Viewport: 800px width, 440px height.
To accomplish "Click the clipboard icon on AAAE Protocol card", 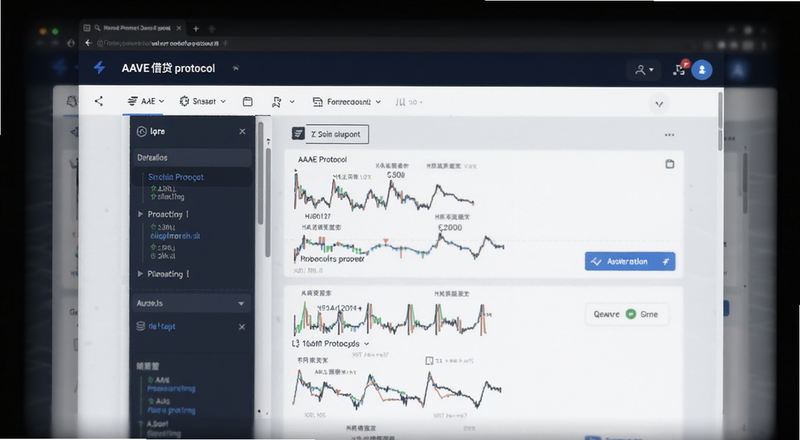I will point(670,164).
